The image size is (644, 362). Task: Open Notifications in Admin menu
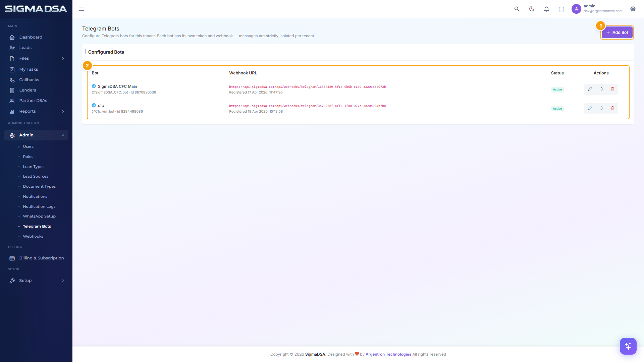tap(35, 196)
